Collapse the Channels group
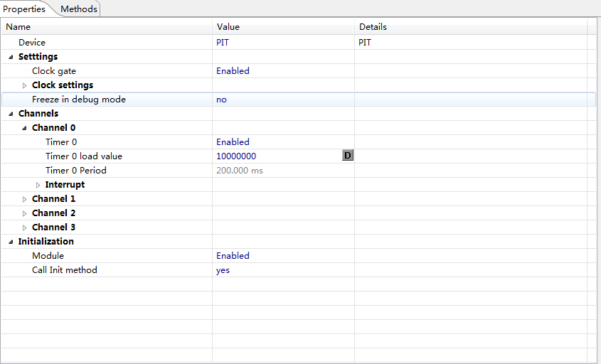The image size is (601, 364). tap(11, 114)
